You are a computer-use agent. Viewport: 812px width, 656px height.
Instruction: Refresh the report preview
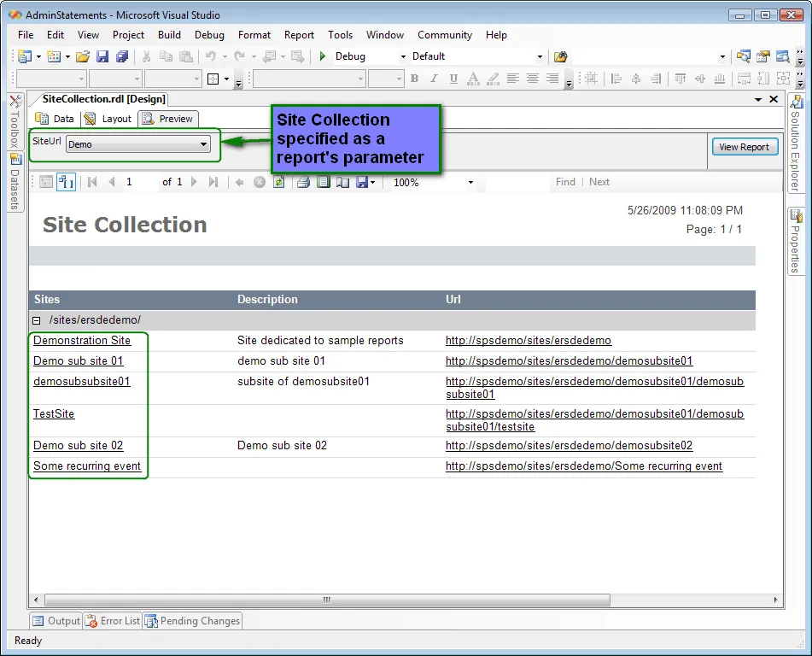[x=278, y=182]
